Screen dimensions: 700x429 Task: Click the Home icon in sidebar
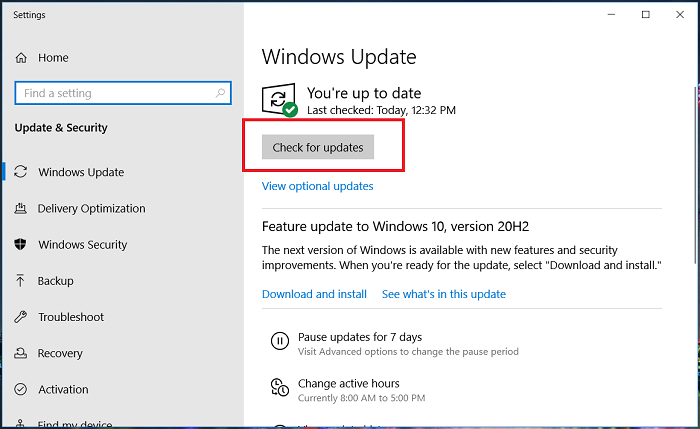[x=21, y=58]
